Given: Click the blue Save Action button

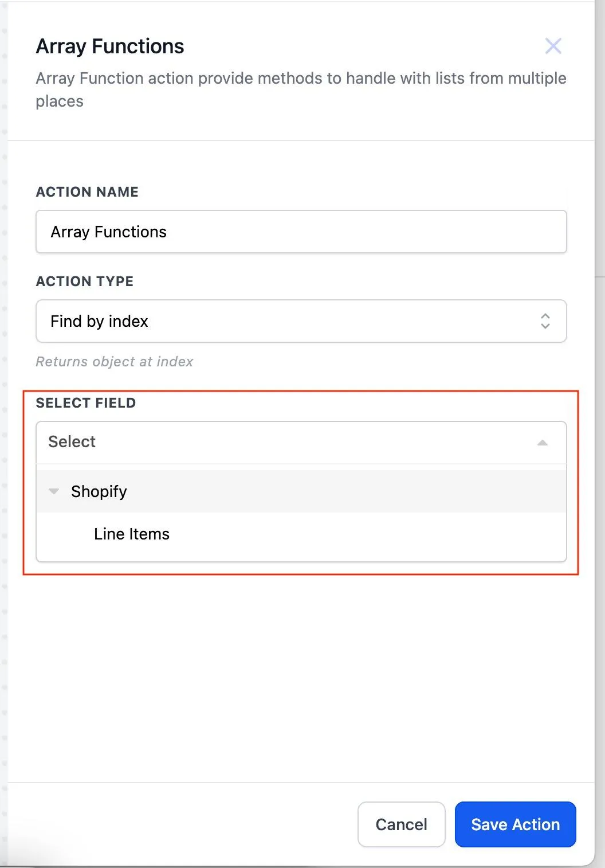Looking at the screenshot, I should tap(515, 824).
